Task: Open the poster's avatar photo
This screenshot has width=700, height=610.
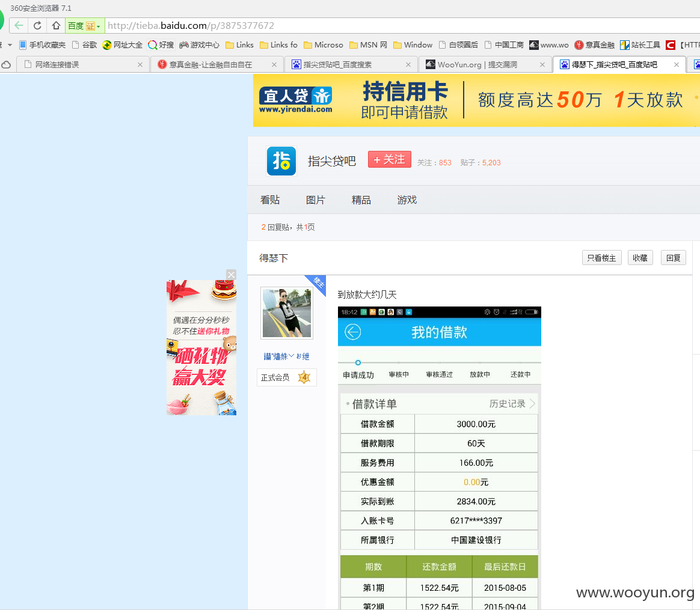Action: (287, 313)
